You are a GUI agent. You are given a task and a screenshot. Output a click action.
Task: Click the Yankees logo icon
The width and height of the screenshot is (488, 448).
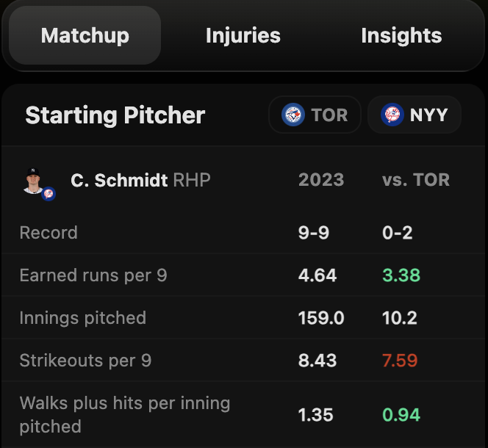point(392,115)
